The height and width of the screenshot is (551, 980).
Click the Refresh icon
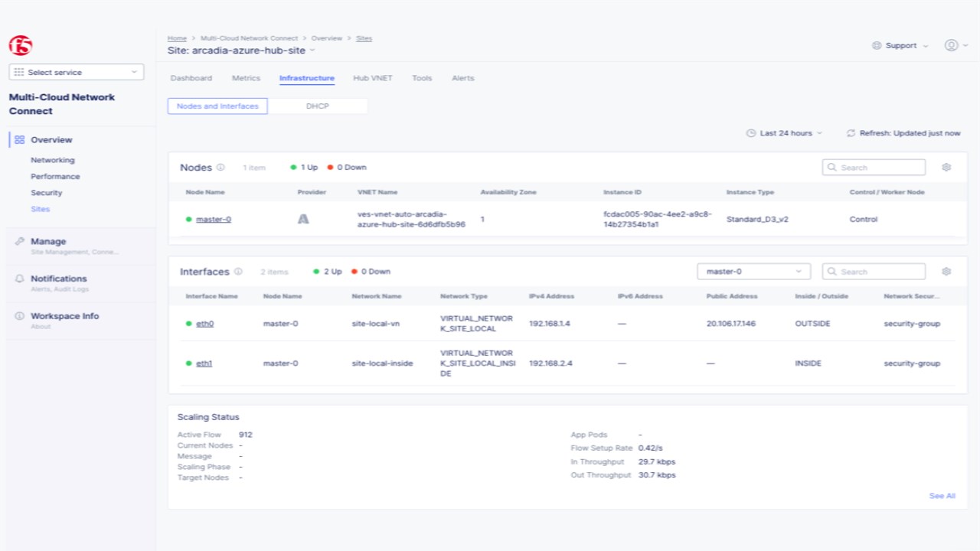tap(851, 133)
